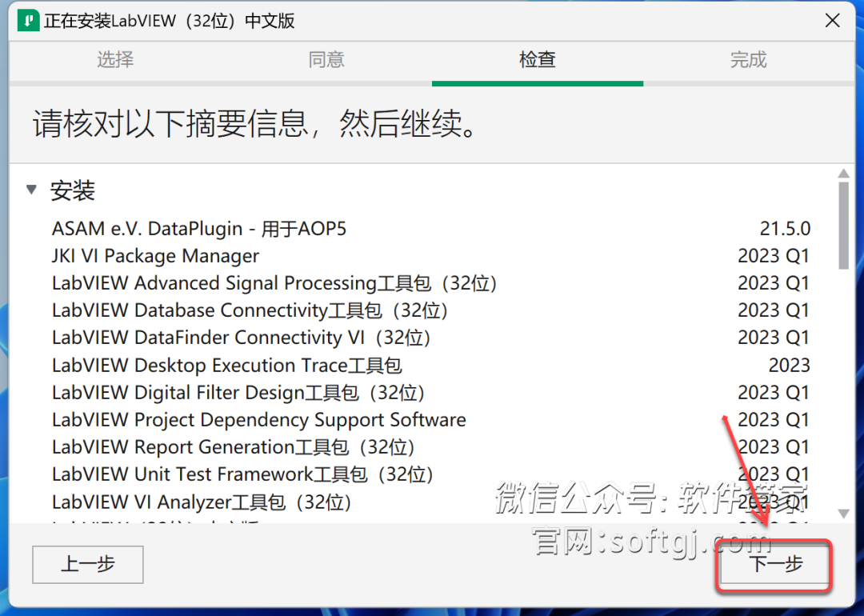Click the 下一步 button
Image resolution: width=864 pixels, height=616 pixels.
pos(773,565)
